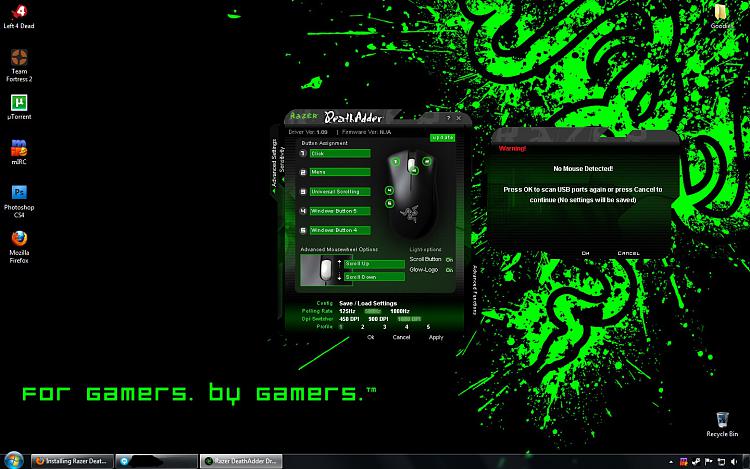Viewport: 750px width, 469px height.
Task: Open the Left 4 Dead desktop shortcut
Action: pos(19,16)
